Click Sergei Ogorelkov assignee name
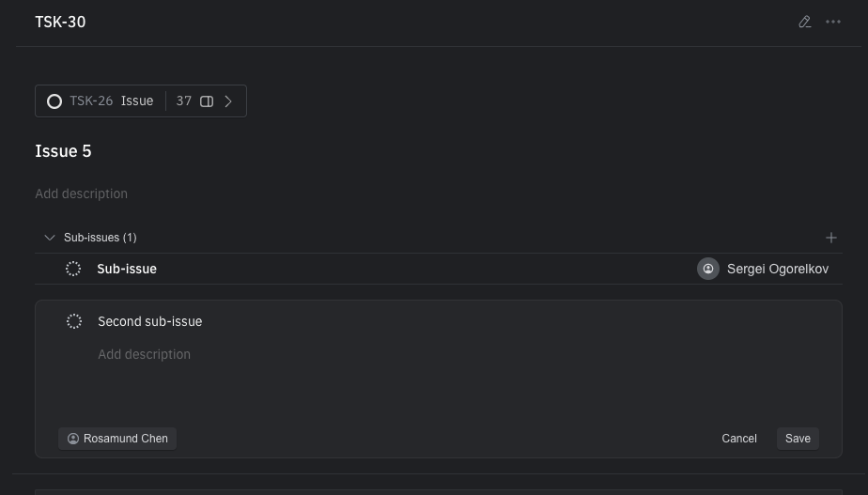868x495 pixels. pyautogui.click(x=778, y=269)
